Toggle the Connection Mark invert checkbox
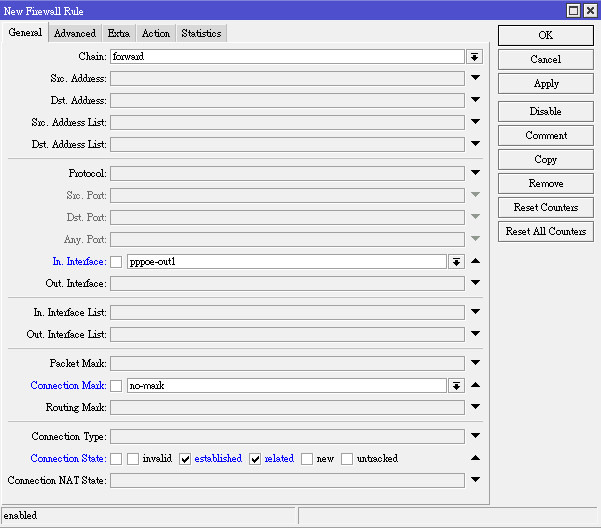The width and height of the screenshot is (601, 528). pyautogui.click(x=116, y=386)
